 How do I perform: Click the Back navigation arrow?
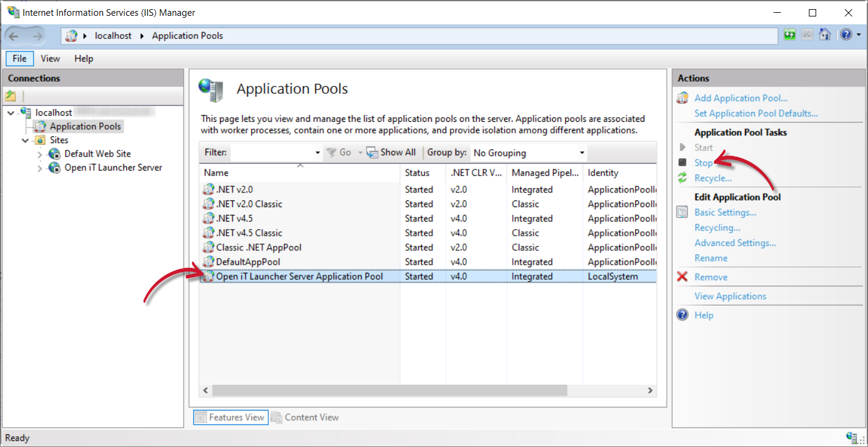point(13,35)
